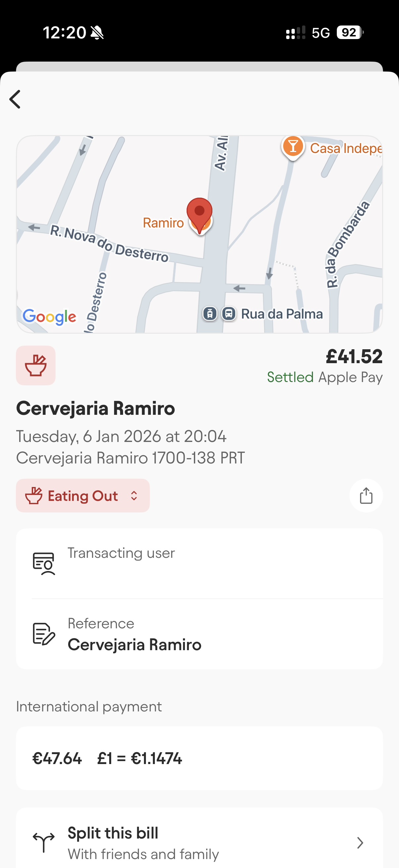Tap the £41.52 amount

354,357
